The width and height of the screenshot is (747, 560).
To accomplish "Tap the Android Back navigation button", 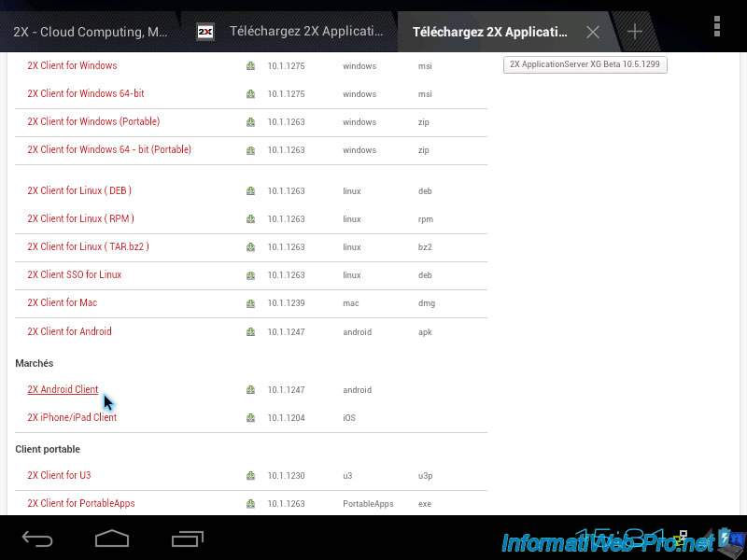I will (x=37, y=539).
